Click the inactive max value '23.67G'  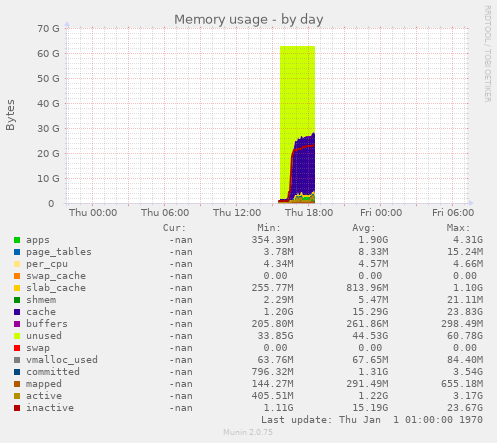tap(465, 408)
